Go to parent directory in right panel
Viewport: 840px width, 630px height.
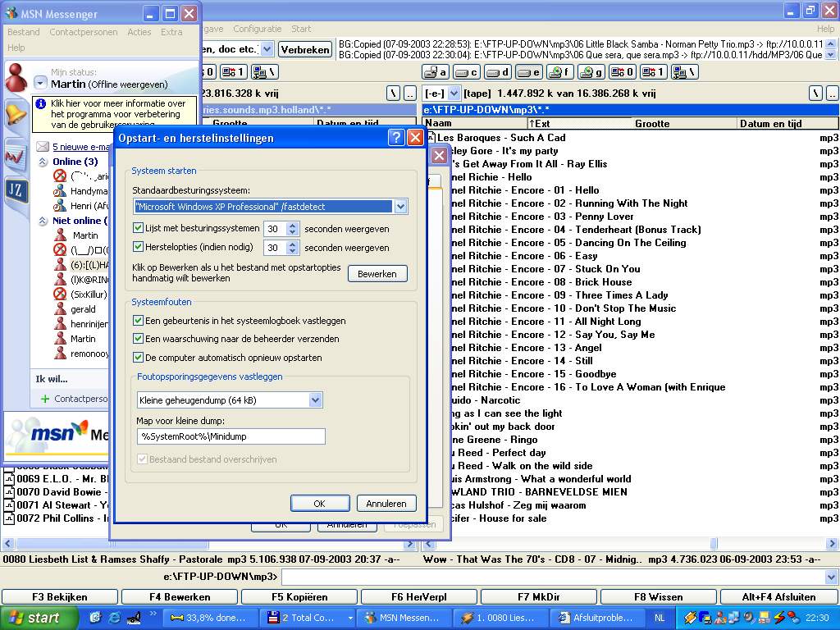click(x=833, y=94)
